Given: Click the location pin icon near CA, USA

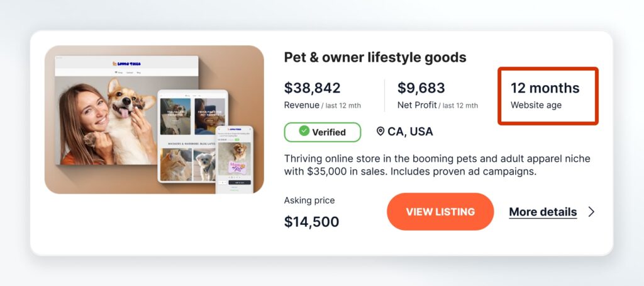Looking at the screenshot, I should coord(380,132).
